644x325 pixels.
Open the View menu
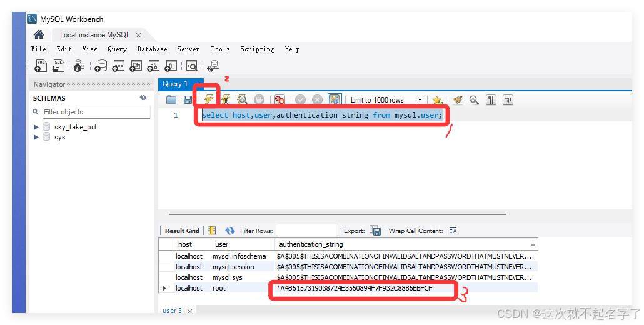tap(89, 49)
